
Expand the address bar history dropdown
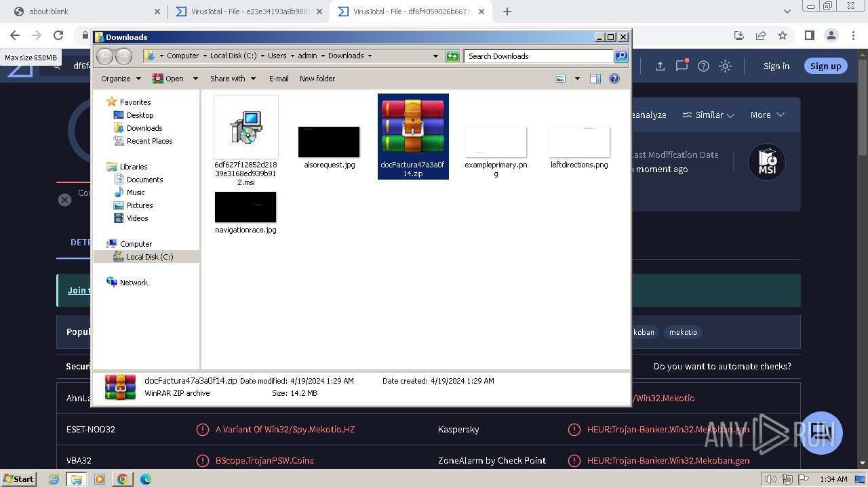point(435,56)
